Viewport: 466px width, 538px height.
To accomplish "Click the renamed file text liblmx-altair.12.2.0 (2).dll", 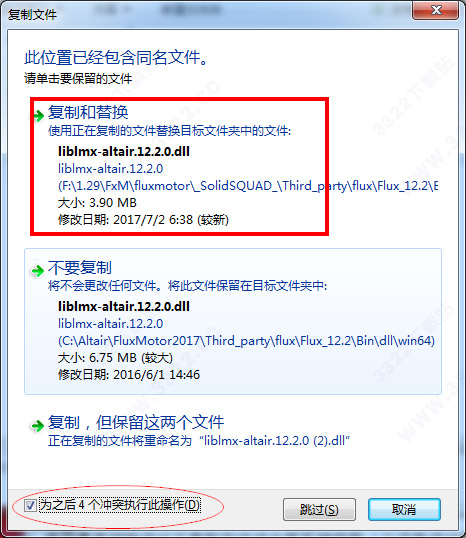I will pyautogui.click(x=275, y=441).
